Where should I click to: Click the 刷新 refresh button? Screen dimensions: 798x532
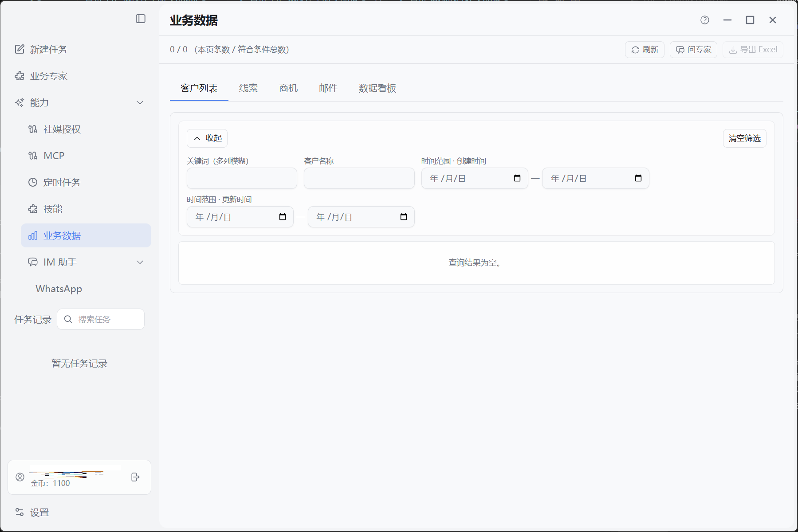pyautogui.click(x=645, y=50)
